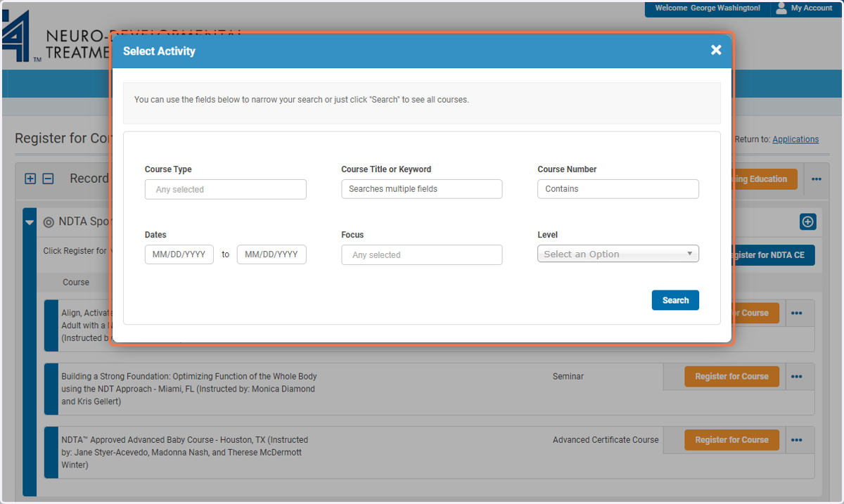The image size is (844, 504).
Task: Set the start date field
Action: [x=179, y=254]
